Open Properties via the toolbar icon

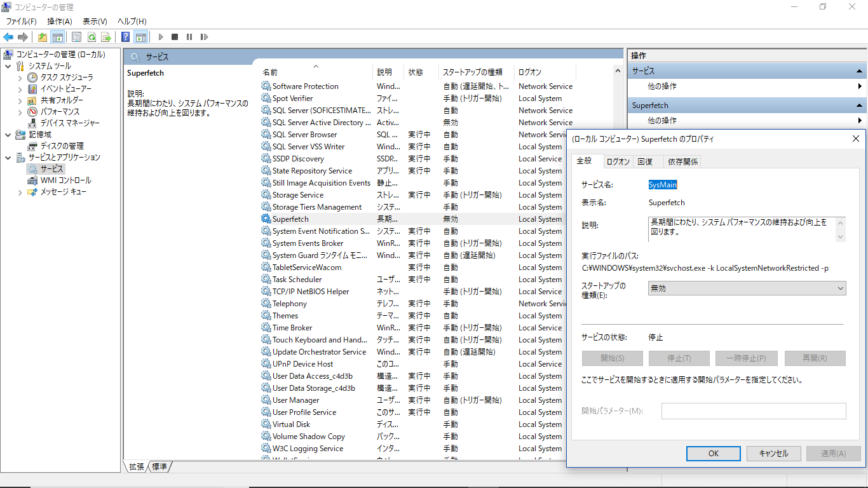[x=76, y=37]
